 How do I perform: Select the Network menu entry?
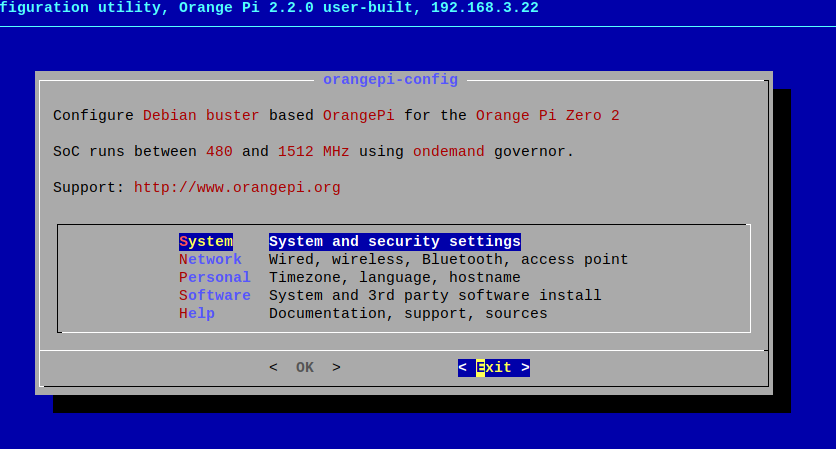click(210, 259)
